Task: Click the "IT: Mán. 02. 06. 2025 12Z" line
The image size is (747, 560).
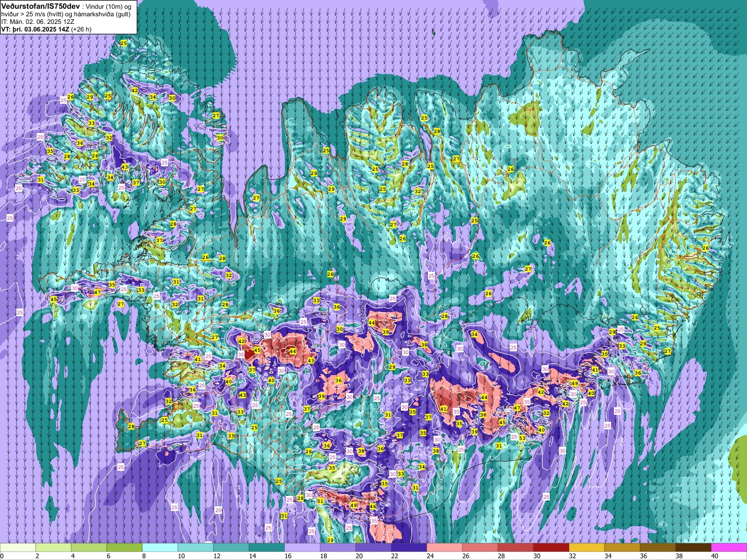Action: point(37,21)
